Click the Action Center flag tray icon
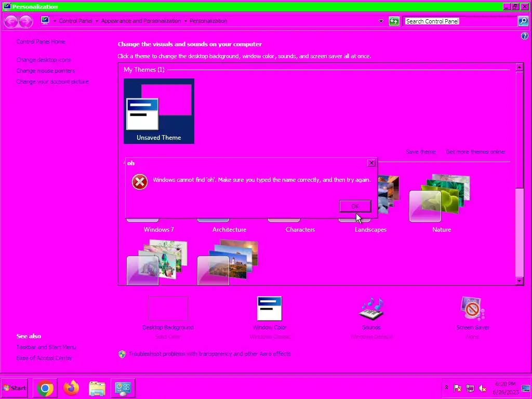532x399 pixels. point(457,388)
